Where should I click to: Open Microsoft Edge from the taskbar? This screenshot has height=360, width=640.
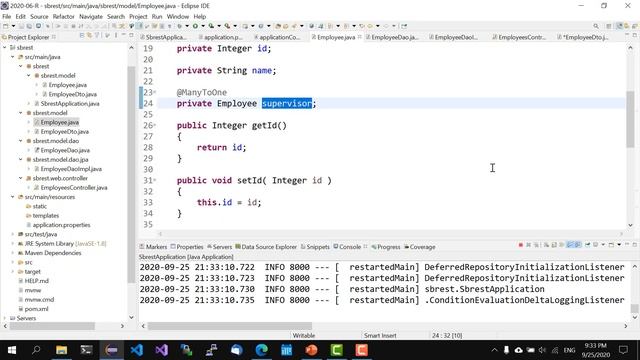[262, 350]
